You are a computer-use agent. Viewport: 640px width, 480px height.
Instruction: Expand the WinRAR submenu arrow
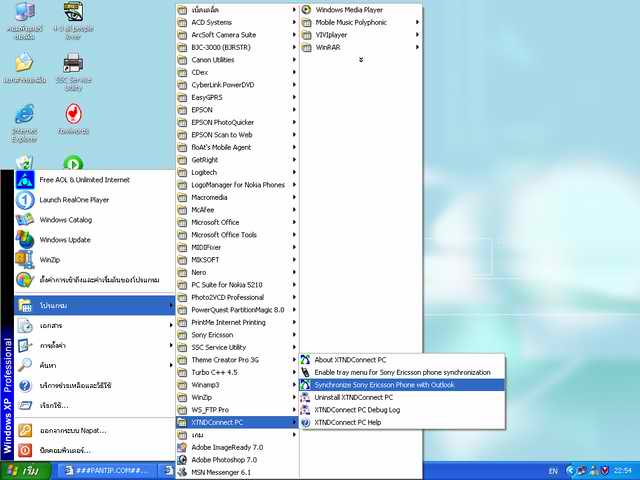(x=417, y=47)
